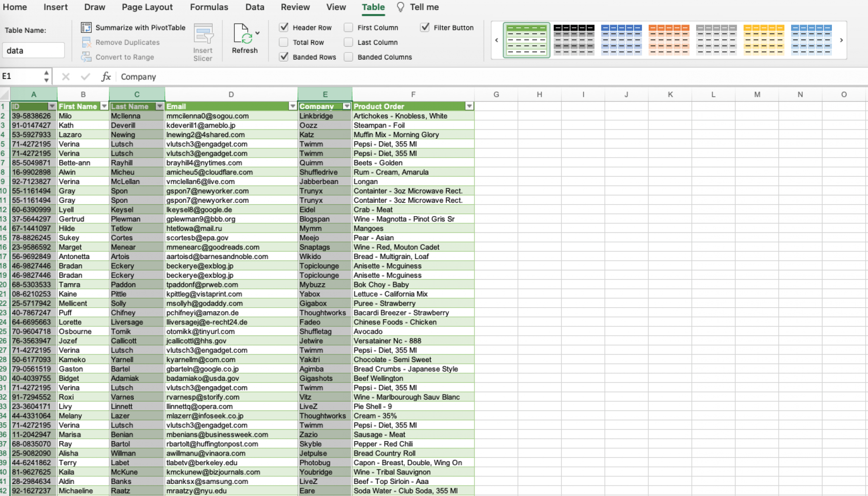868x496 pixels.
Task: Switch to the Review tab
Action: tap(295, 7)
